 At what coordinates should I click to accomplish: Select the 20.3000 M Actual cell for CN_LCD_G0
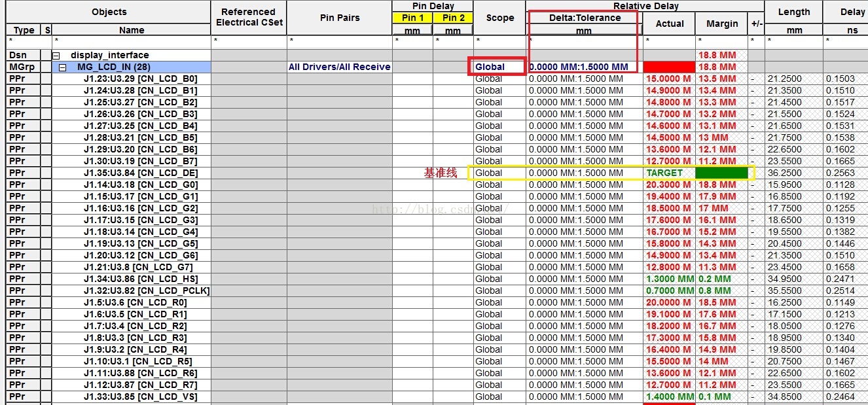tap(668, 185)
